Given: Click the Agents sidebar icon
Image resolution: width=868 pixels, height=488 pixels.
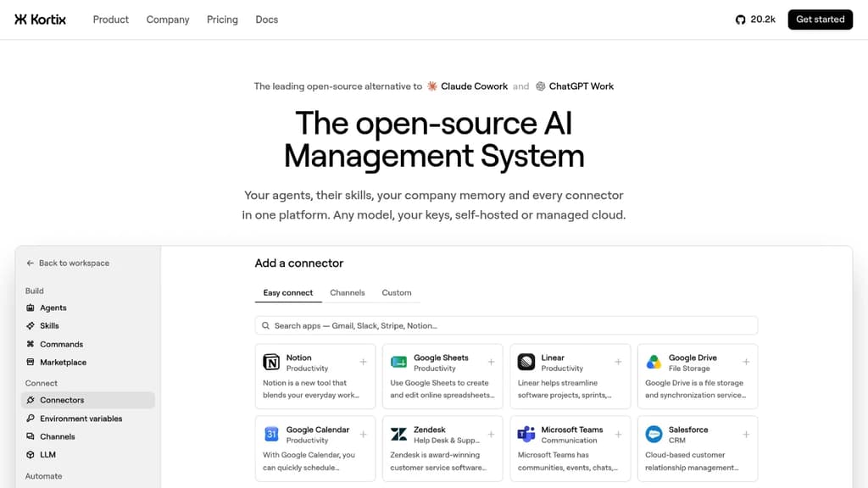Looking at the screenshot, I should coord(31,308).
